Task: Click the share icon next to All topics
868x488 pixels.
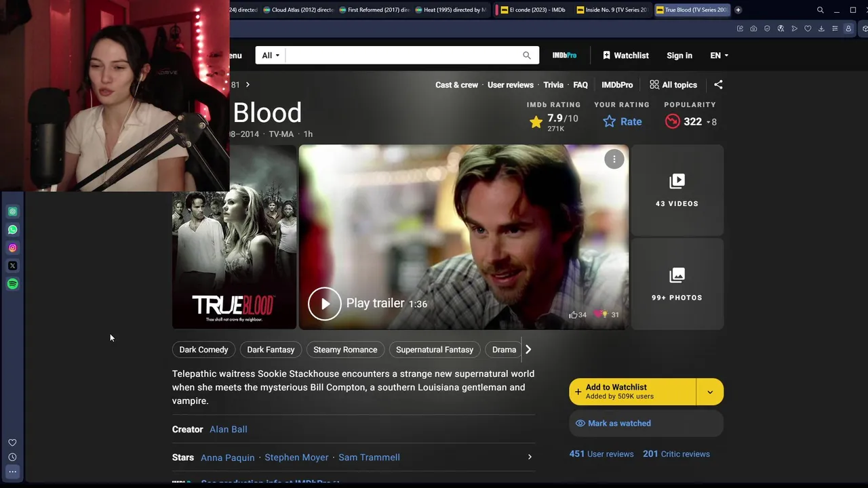Action: point(718,85)
